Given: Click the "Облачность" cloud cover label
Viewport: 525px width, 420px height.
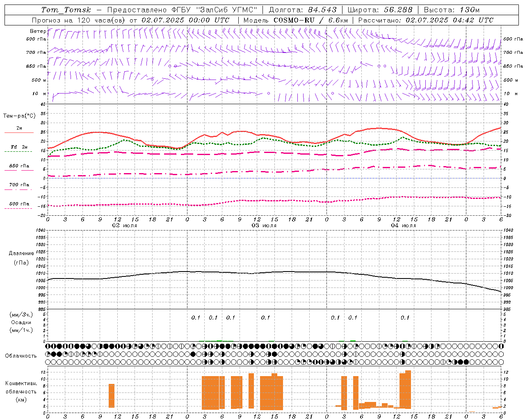Looking at the screenshot, I should click(21, 356).
